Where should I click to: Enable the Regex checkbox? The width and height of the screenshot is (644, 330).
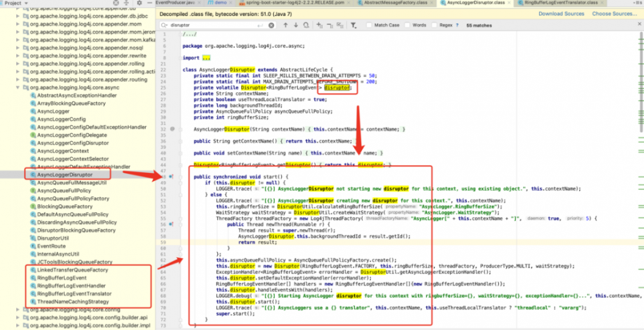435,25
